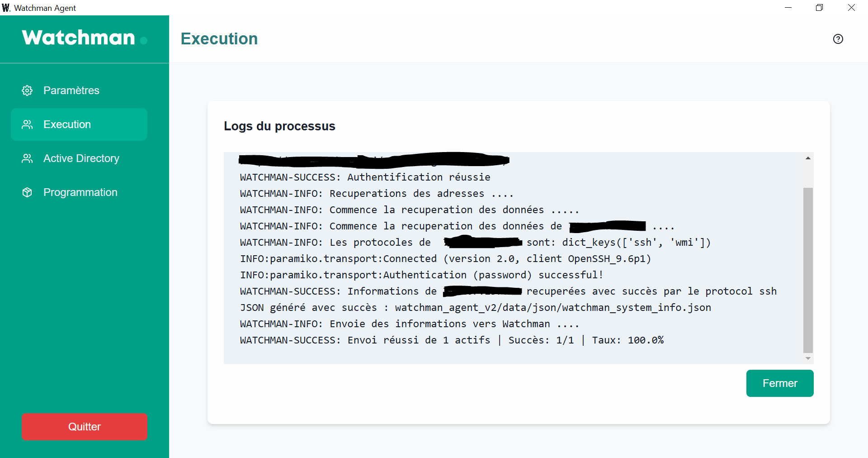The image size is (868, 458).
Task: Close the Watchman Agent window
Action: coord(851,8)
